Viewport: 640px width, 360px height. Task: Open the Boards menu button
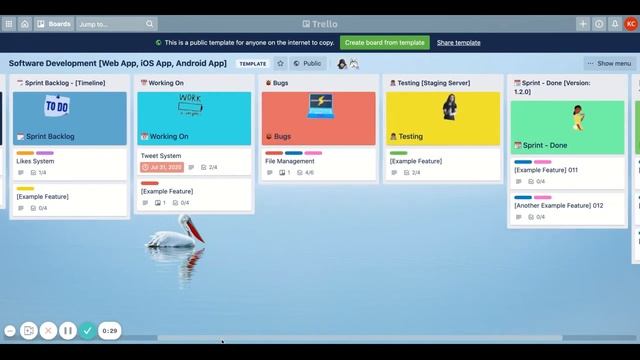pyautogui.click(x=54, y=24)
